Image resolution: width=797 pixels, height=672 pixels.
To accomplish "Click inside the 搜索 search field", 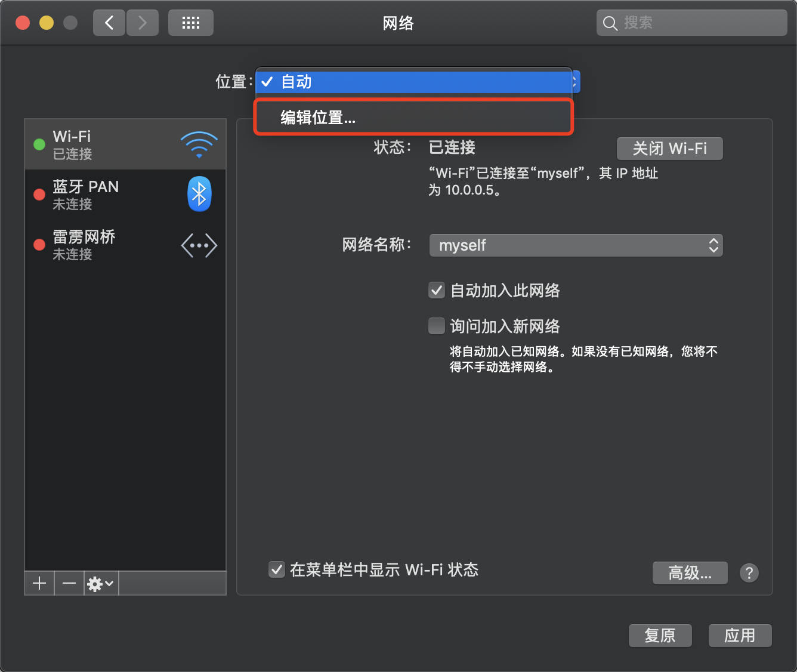I will pos(691,22).
